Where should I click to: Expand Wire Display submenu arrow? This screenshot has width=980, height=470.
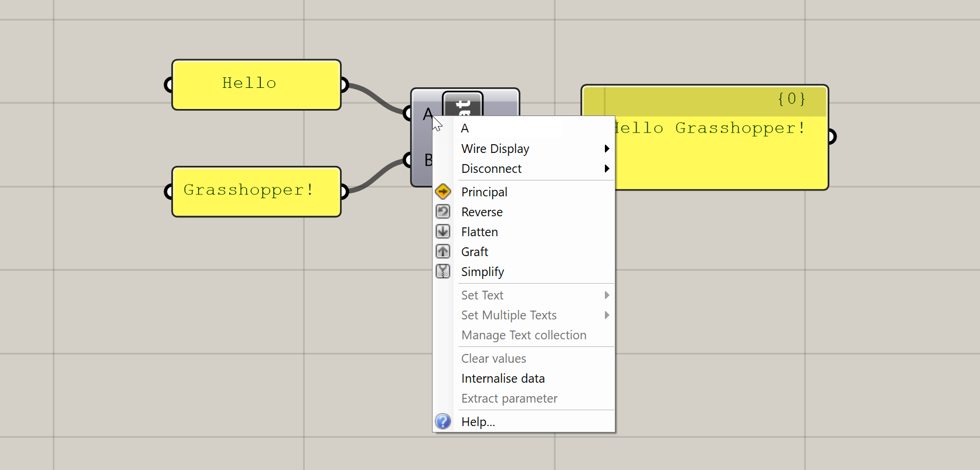click(607, 149)
